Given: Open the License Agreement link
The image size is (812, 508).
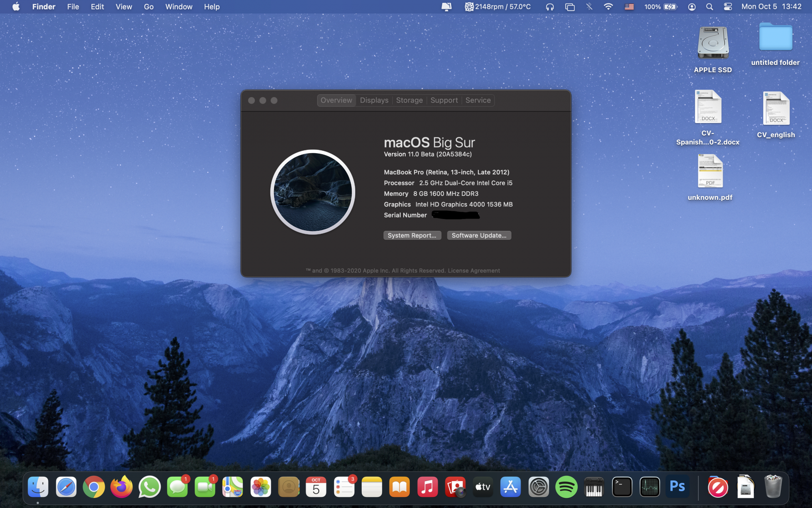Looking at the screenshot, I should click(x=474, y=271).
